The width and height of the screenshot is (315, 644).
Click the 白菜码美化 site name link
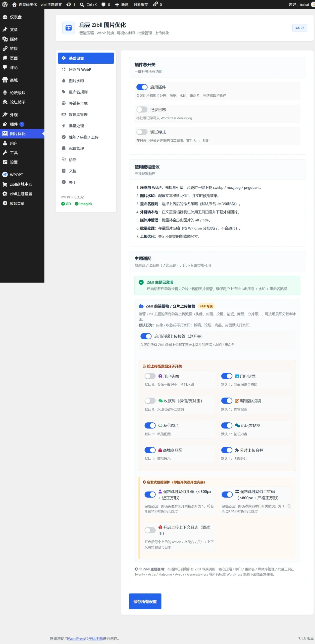coord(25,5)
